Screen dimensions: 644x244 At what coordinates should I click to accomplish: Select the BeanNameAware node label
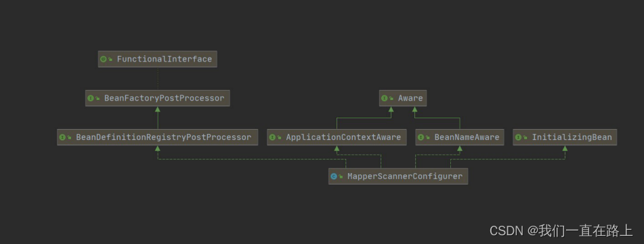pos(467,137)
